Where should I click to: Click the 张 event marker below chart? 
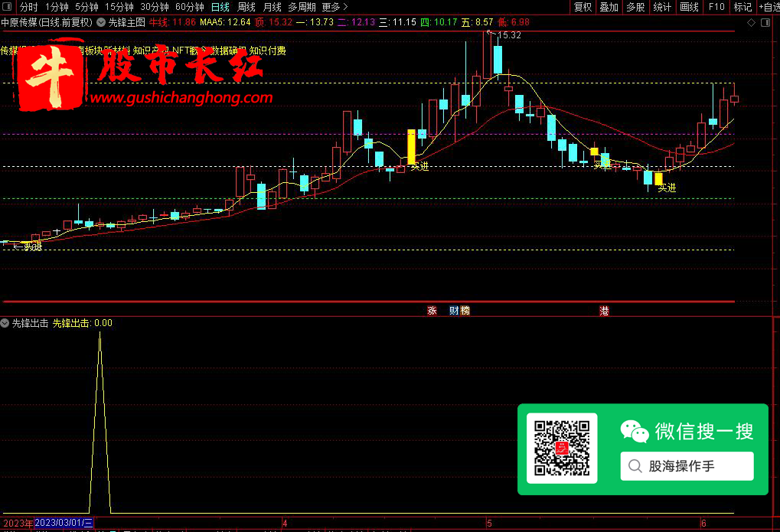[432, 311]
